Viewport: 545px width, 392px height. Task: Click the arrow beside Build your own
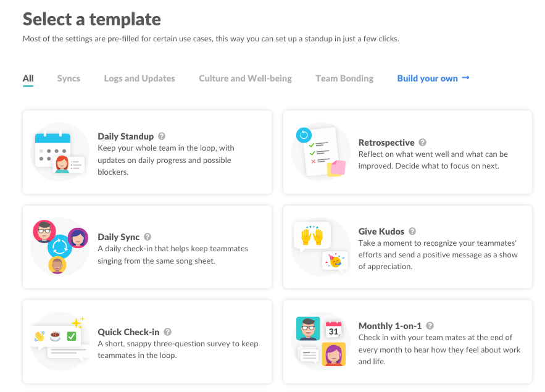coord(466,78)
